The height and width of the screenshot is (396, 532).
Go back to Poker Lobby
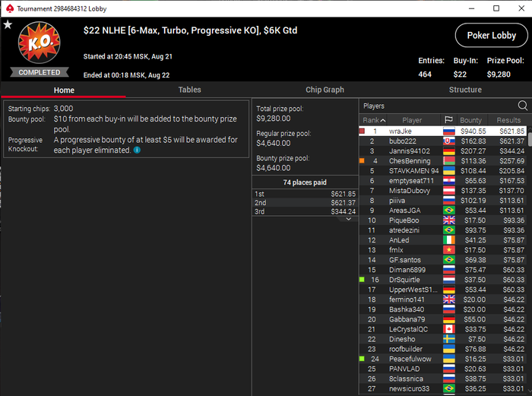491,35
